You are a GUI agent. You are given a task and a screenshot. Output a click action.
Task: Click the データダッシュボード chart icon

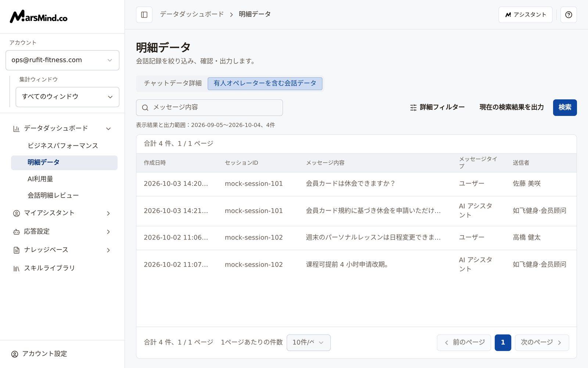(16, 129)
